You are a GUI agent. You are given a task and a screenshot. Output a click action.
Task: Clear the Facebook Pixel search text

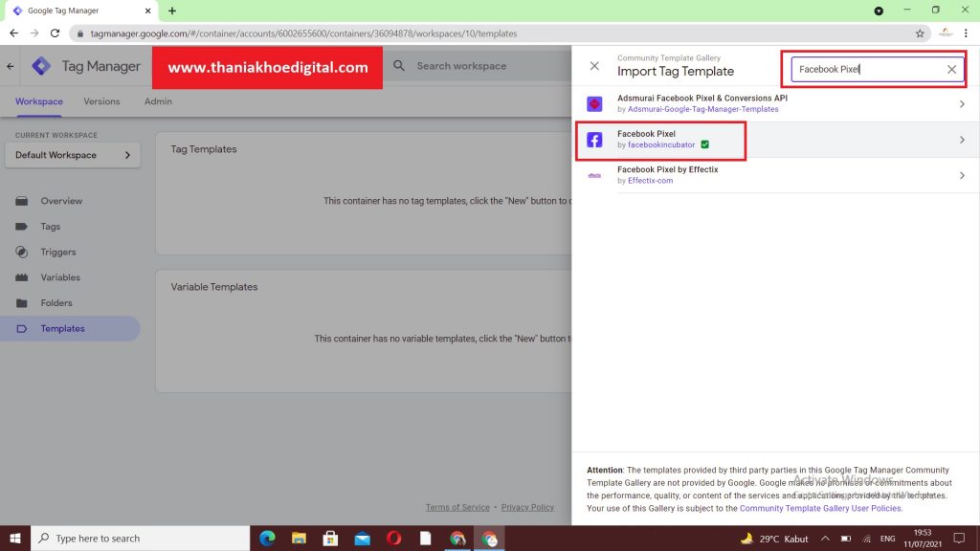point(951,70)
